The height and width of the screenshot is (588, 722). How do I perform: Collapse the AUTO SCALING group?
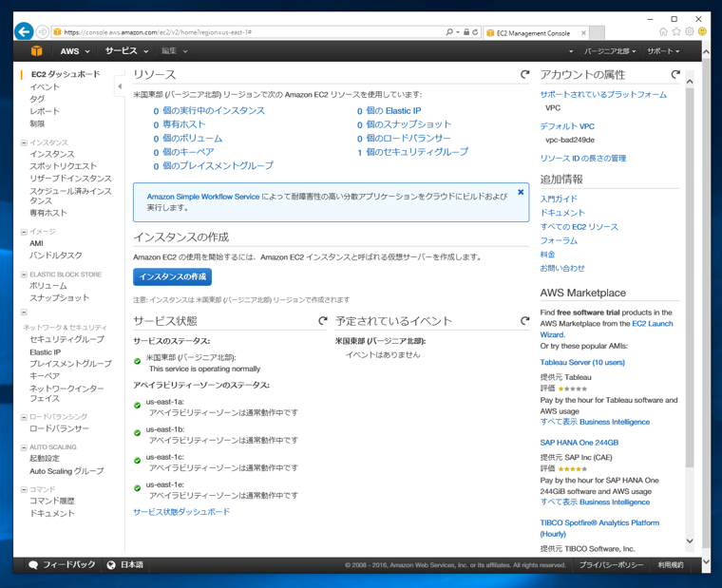coord(24,447)
